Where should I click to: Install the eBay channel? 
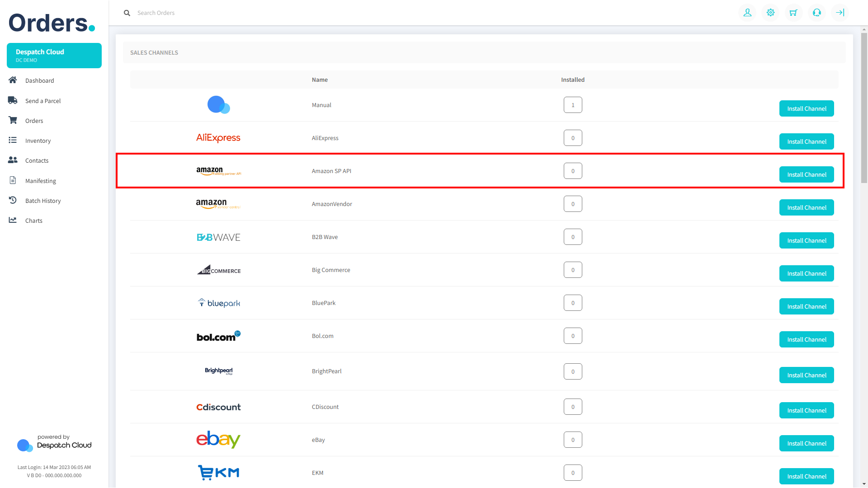806,443
